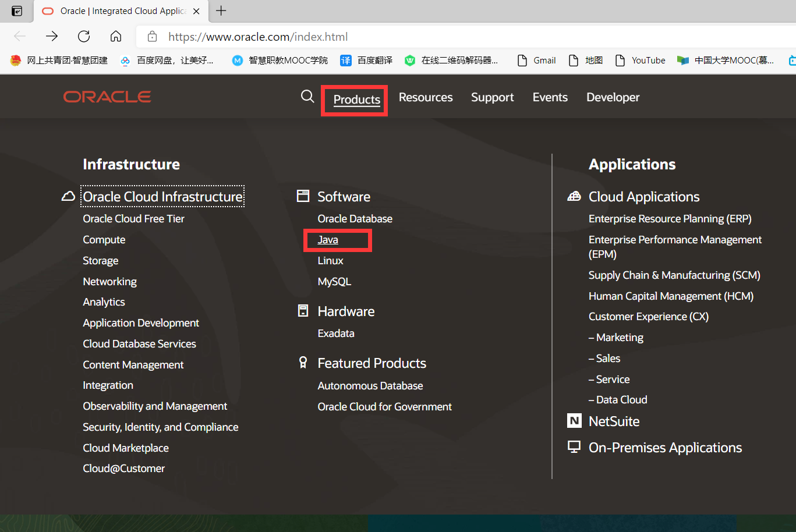The image size is (796, 532).
Task: Click the Oracle Cloud Infrastructure cloud icon
Action: click(68, 196)
